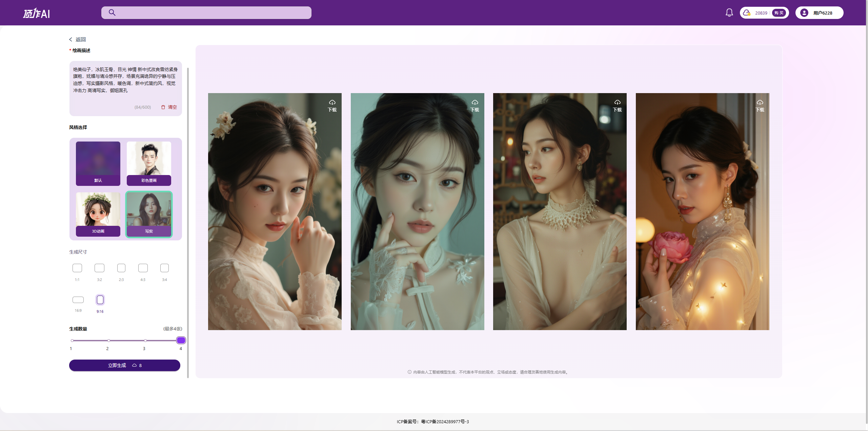
Task: Choose the 3:4 size ratio
Action: [x=164, y=268]
